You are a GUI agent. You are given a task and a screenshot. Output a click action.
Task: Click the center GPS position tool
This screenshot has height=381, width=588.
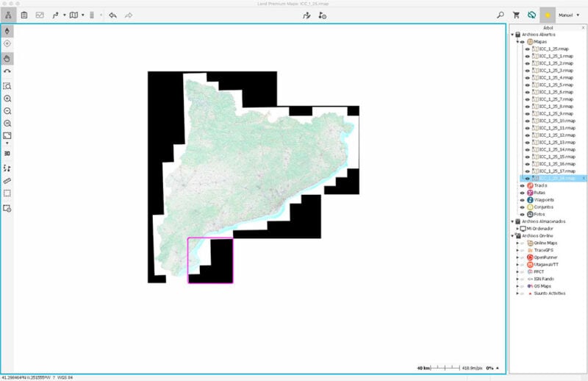[7, 44]
